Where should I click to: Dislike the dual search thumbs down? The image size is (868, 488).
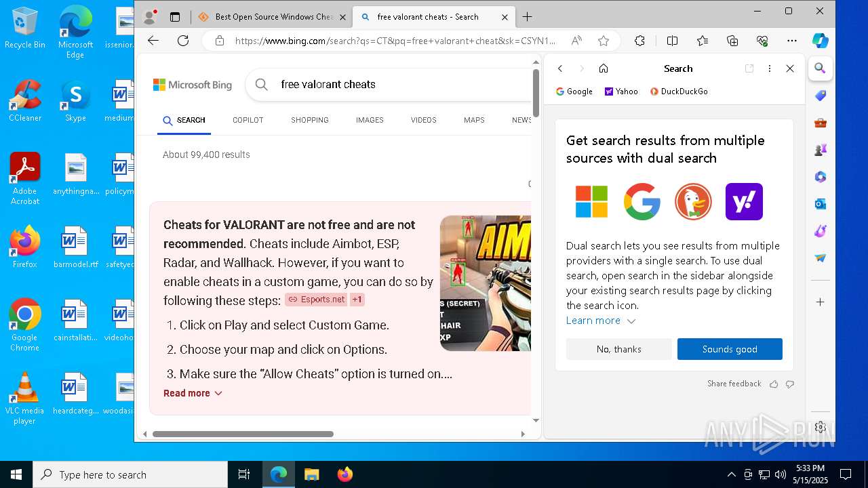[789, 384]
